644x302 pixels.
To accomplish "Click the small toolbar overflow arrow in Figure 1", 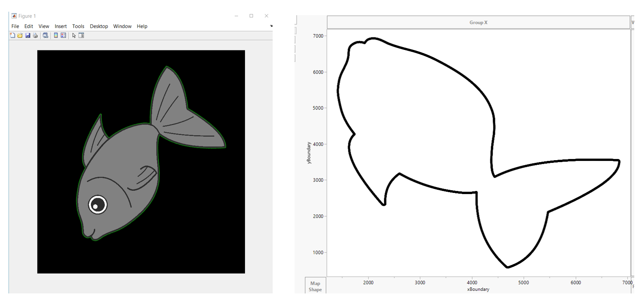I will (x=271, y=26).
